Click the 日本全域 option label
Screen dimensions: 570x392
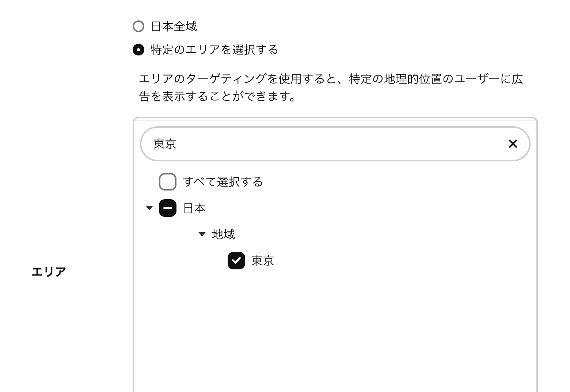[x=174, y=26]
